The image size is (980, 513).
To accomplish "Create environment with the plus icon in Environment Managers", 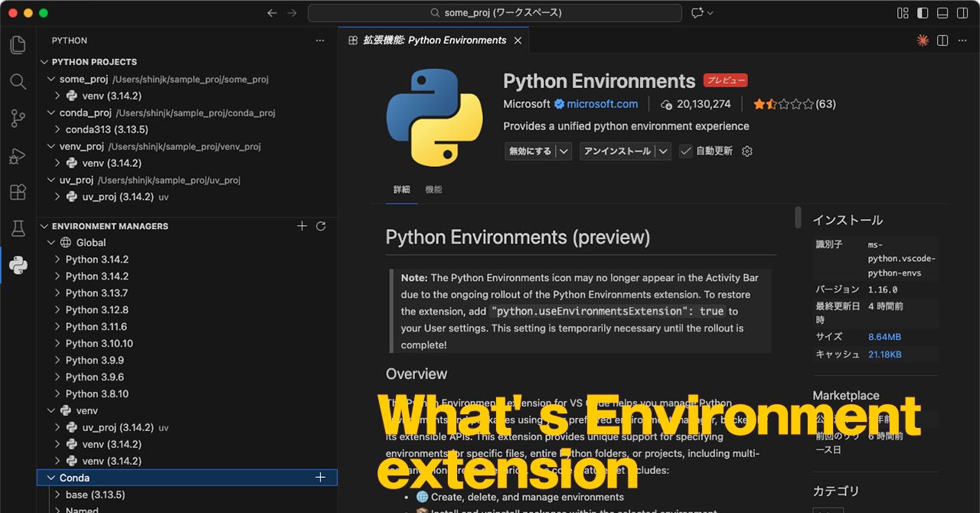I will 302,225.
